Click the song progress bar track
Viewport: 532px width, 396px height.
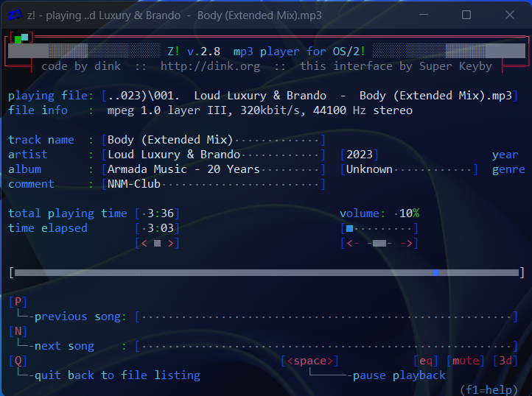[x=267, y=272]
